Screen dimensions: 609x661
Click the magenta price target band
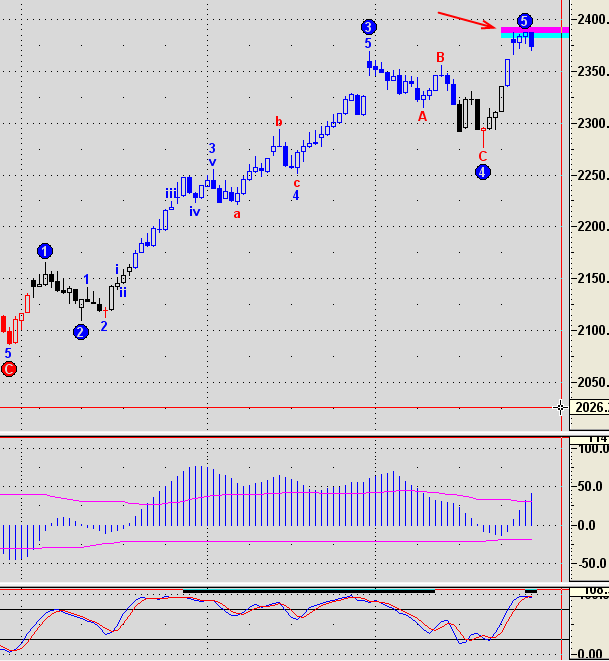coord(535,30)
